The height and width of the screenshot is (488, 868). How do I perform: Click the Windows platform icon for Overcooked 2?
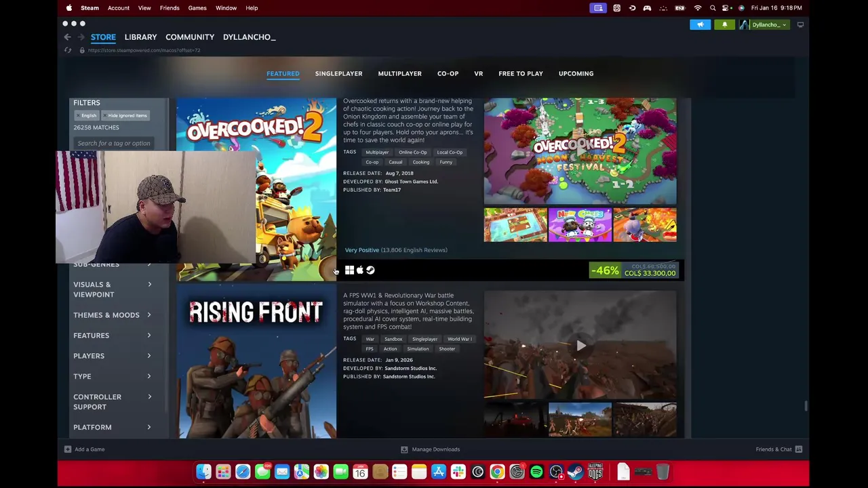tap(349, 270)
